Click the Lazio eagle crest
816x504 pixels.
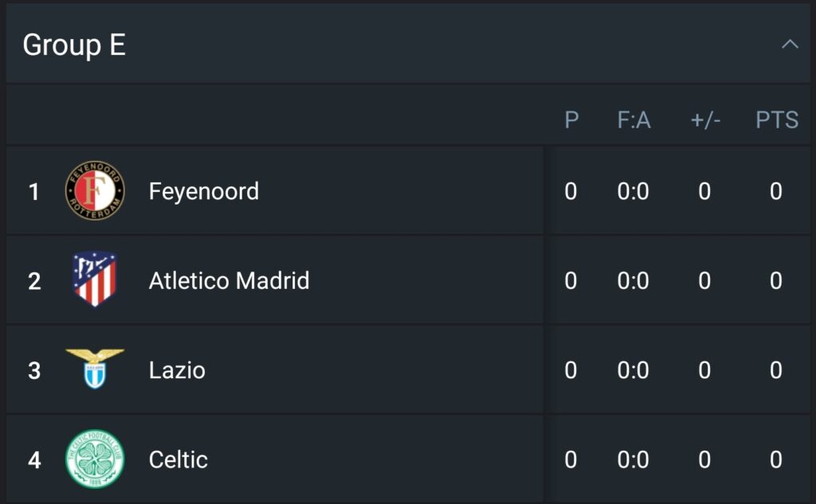tap(95, 369)
